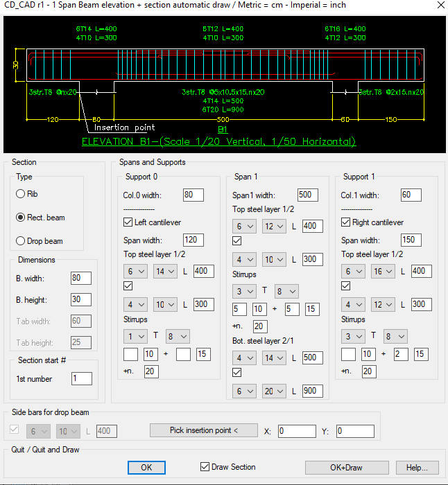Click the 1st number section field
Image resolution: width=448 pixels, height=485 pixels.
pyautogui.click(x=81, y=378)
